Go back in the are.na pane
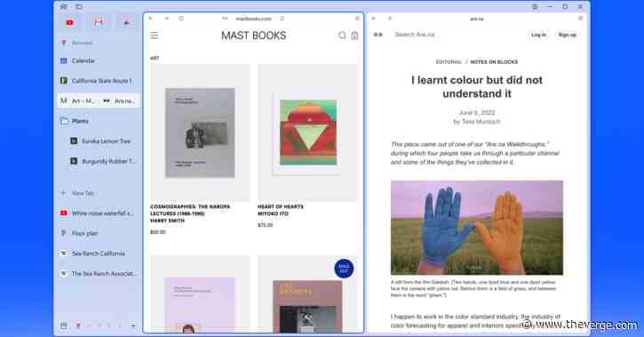 374,19
